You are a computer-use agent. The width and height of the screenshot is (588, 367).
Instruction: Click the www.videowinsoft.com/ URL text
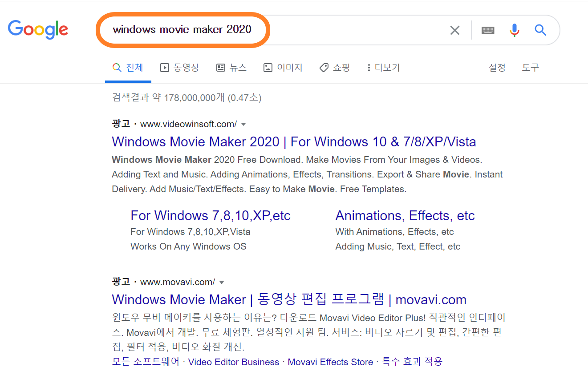click(x=188, y=124)
